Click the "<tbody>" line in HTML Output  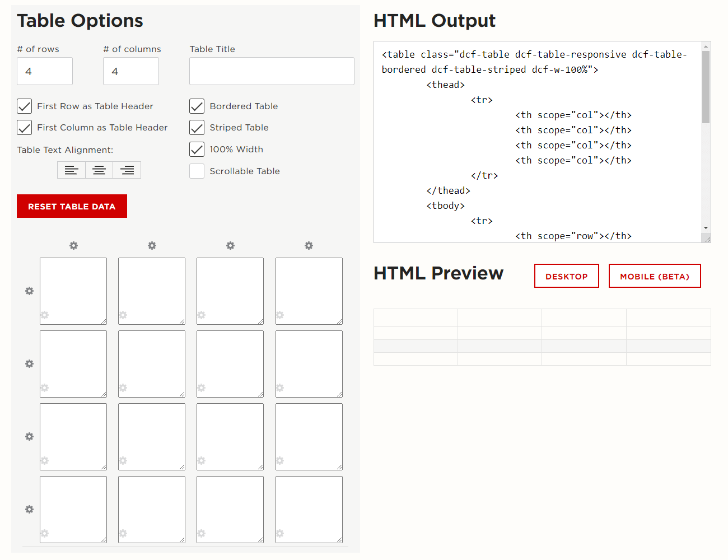click(446, 206)
